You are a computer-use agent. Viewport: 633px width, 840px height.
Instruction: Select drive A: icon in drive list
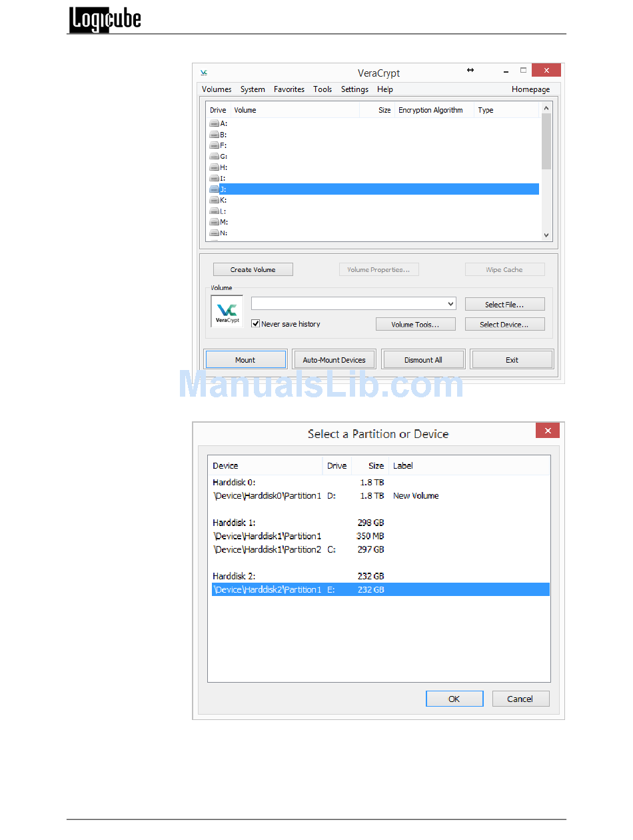click(x=215, y=123)
